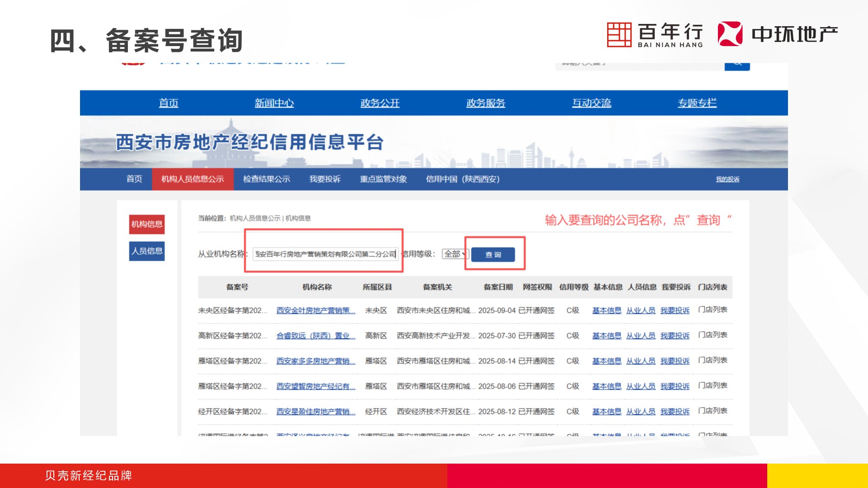Open 政务公开 in the top navigation
Viewport: 868px width, 488px height.
[380, 103]
